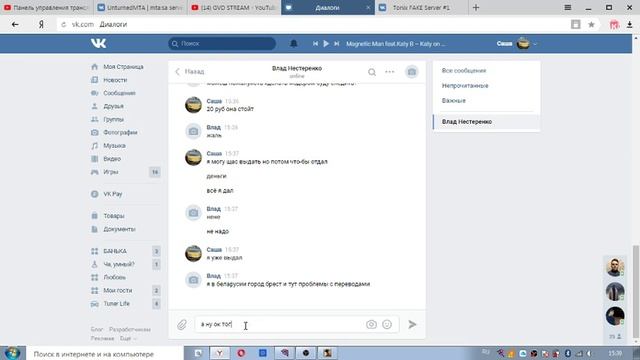Show Важные messages filter
640x360 pixels.
pos(453,100)
